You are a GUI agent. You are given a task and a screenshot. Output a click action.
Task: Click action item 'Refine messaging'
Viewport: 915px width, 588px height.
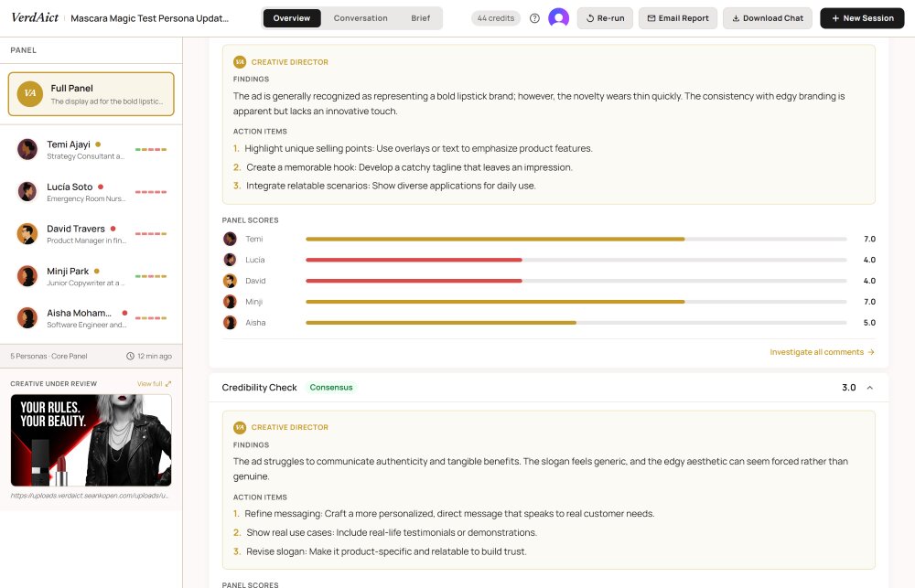pyautogui.click(x=444, y=513)
